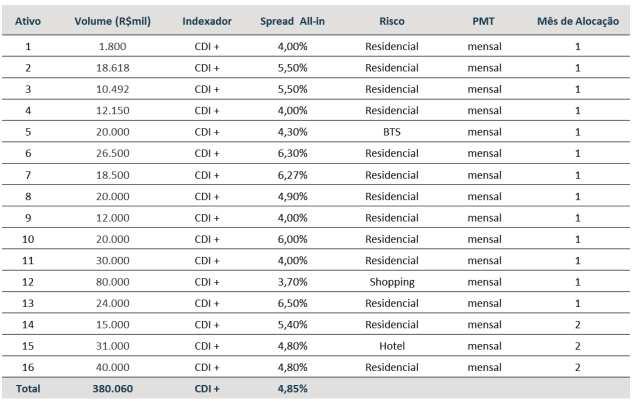632x402 pixels.
Task: Click the Ativo column header
Action: [28, 21]
